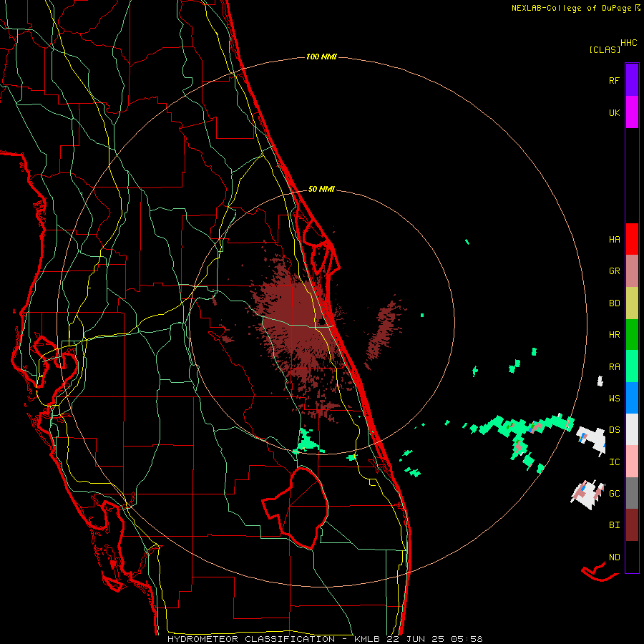Click the BI dark red legend swatch
The image size is (644, 644).
tap(632, 525)
